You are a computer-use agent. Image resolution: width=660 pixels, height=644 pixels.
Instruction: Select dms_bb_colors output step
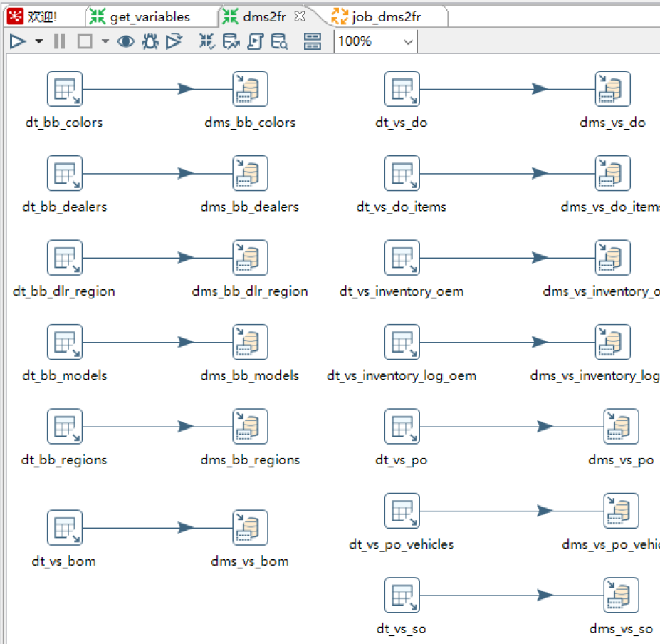pyautogui.click(x=250, y=89)
